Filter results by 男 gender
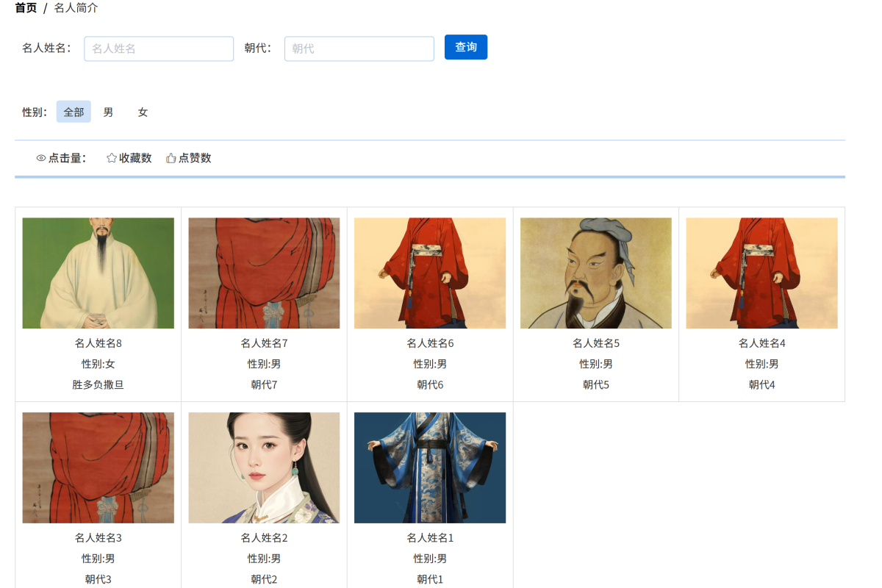The width and height of the screenshot is (882, 588). click(x=107, y=112)
